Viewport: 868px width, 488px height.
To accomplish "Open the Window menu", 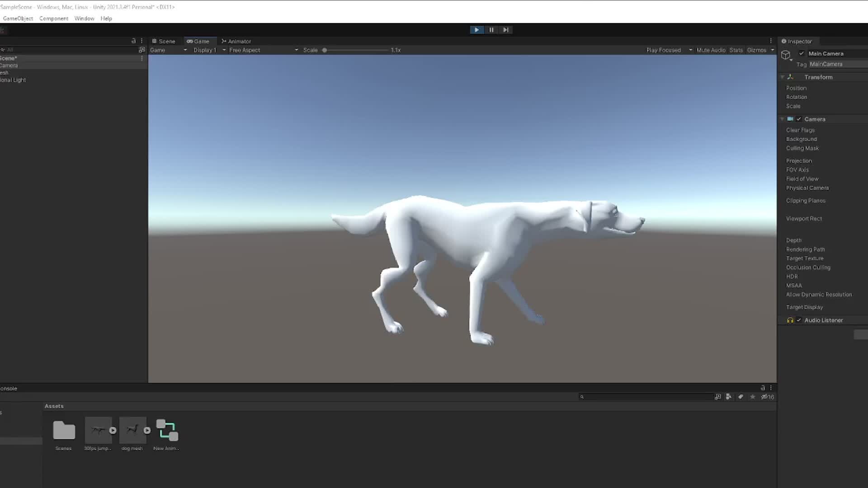I will 84,19.
